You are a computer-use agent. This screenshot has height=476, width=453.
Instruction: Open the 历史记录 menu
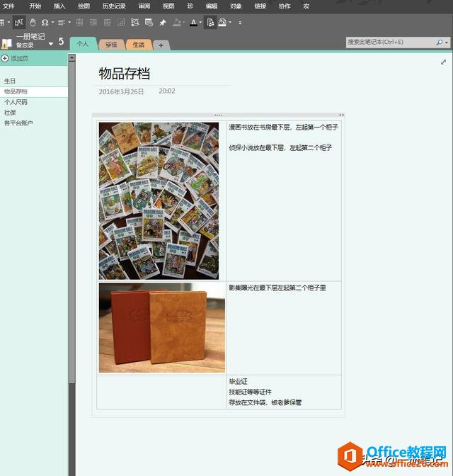pyautogui.click(x=113, y=6)
